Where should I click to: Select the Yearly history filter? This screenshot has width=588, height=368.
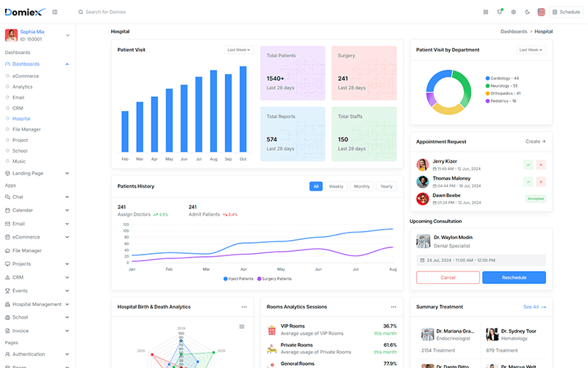tap(387, 186)
